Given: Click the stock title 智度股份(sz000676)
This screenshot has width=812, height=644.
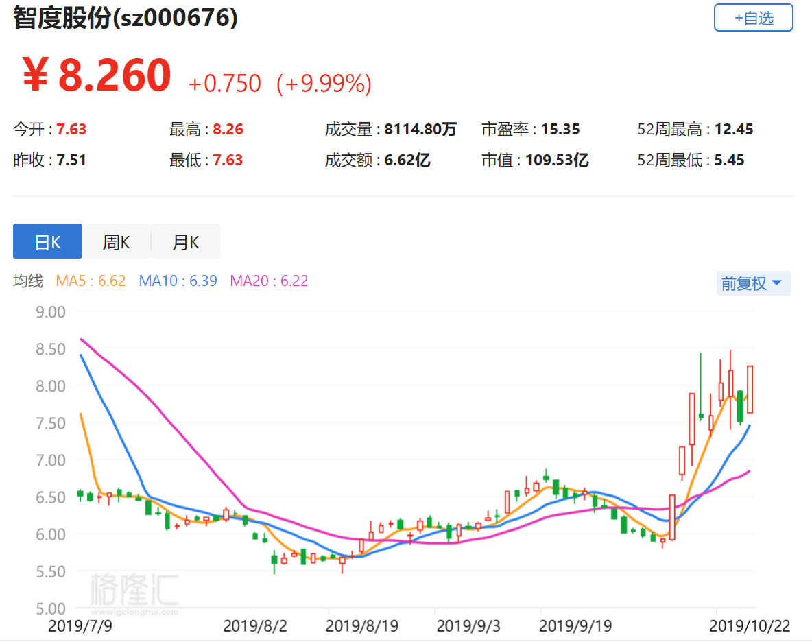Looking at the screenshot, I should click(x=126, y=18).
